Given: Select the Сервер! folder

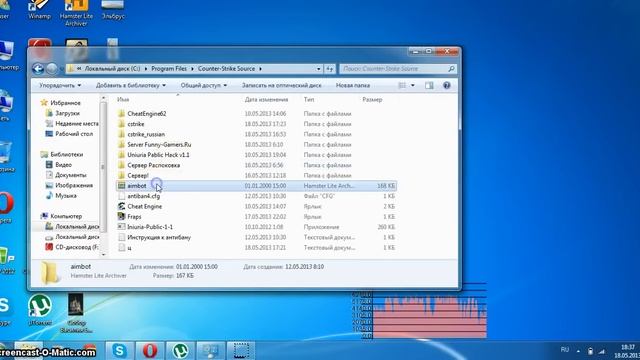Looking at the screenshot, I should pyautogui.click(x=138, y=176).
